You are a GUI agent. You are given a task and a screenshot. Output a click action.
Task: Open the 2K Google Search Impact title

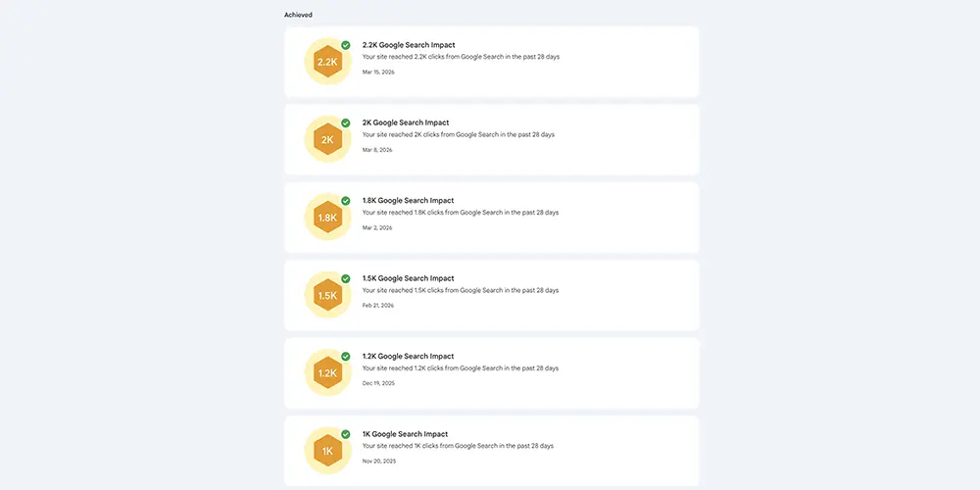pyautogui.click(x=405, y=122)
